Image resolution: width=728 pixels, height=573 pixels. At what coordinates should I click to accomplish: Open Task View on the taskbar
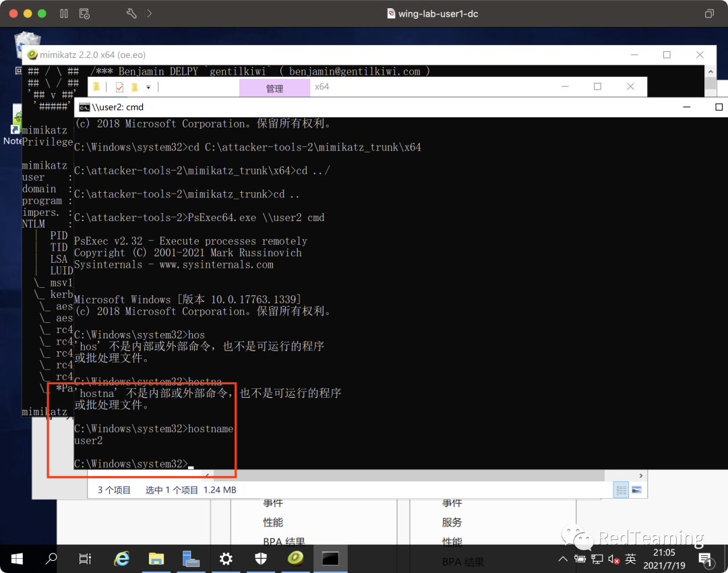[x=85, y=559]
